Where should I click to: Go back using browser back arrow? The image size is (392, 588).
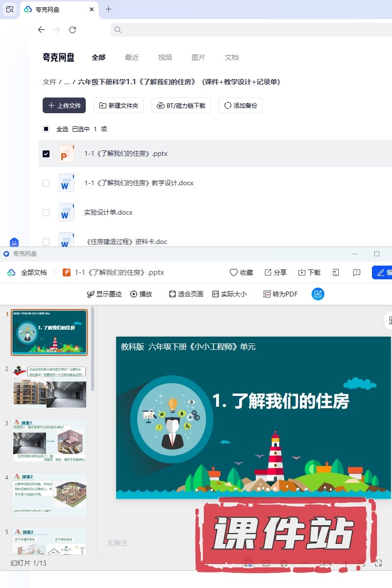(x=41, y=30)
